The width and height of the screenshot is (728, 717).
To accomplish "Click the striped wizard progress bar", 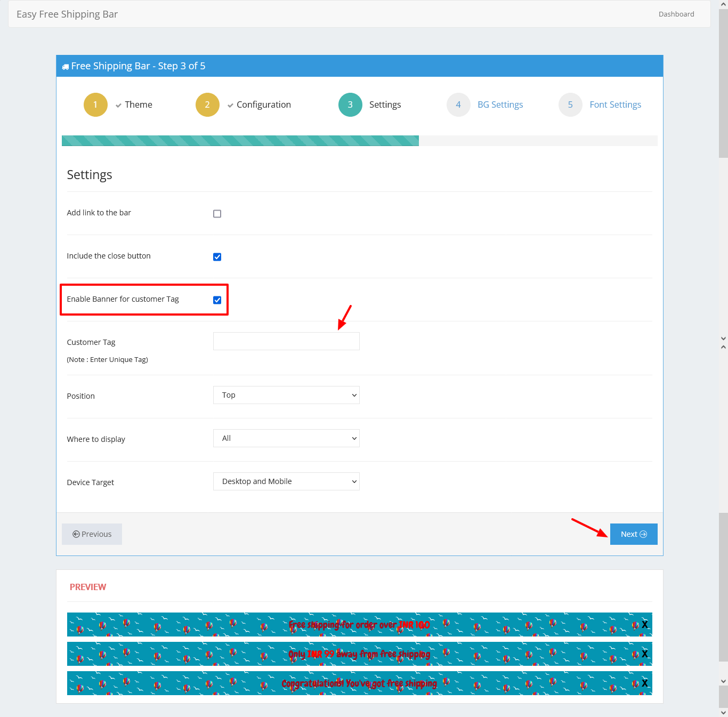I will point(240,141).
